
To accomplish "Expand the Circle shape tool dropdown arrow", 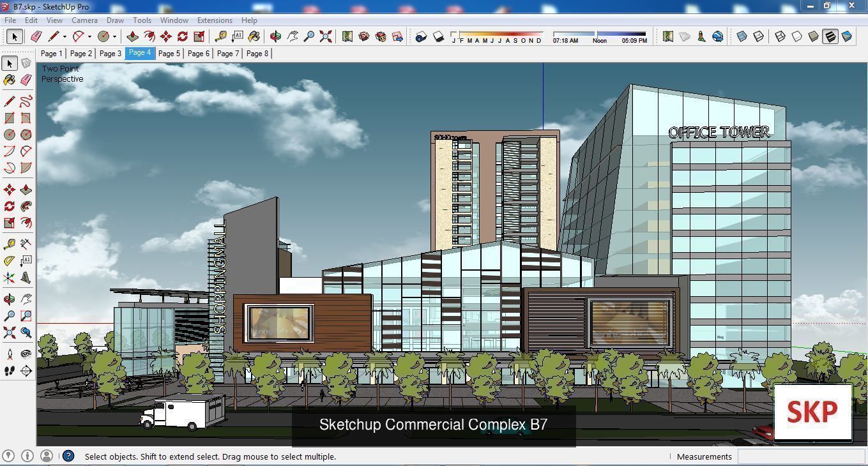I will (114, 37).
